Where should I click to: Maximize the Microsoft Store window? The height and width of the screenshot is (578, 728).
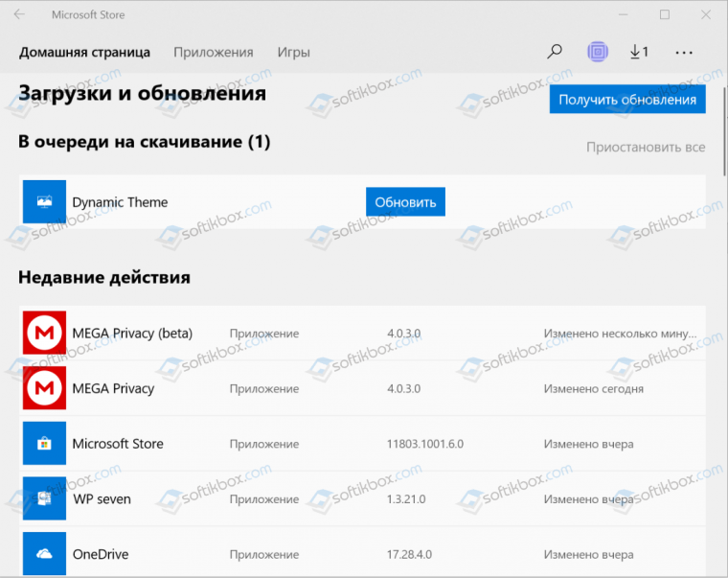[665, 14]
